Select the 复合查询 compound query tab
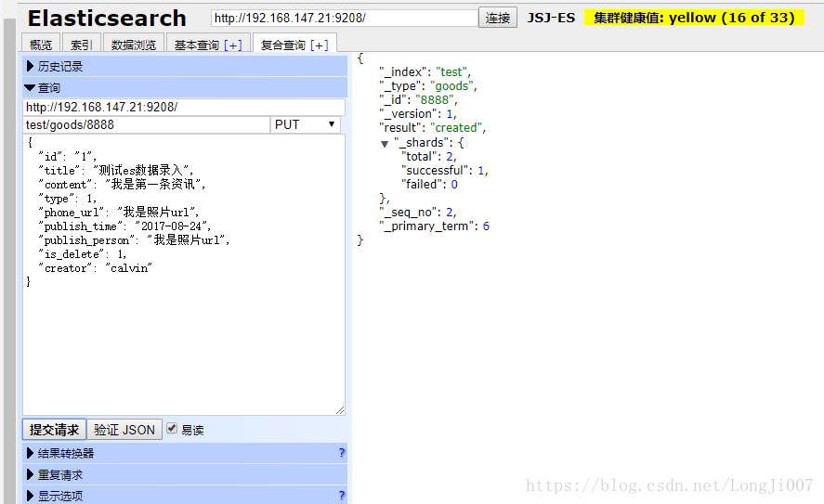824x504 pixels. click(282, 45)
